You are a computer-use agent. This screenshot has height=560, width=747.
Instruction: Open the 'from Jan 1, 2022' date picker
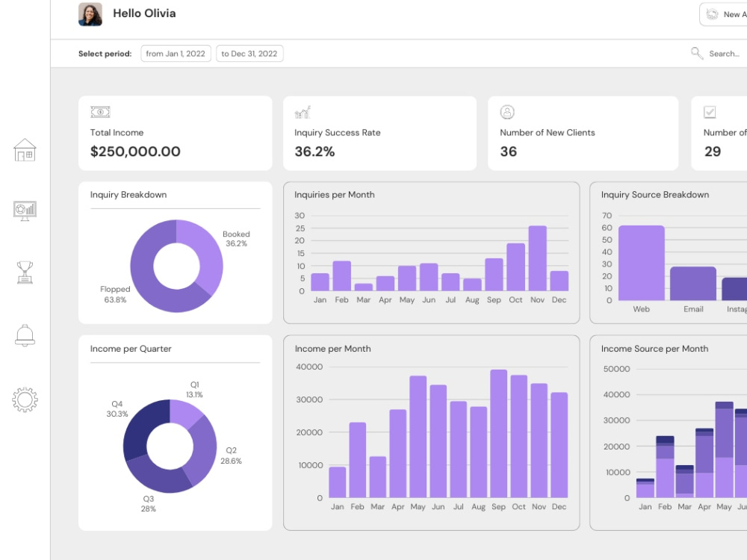[x=176, y=53]
